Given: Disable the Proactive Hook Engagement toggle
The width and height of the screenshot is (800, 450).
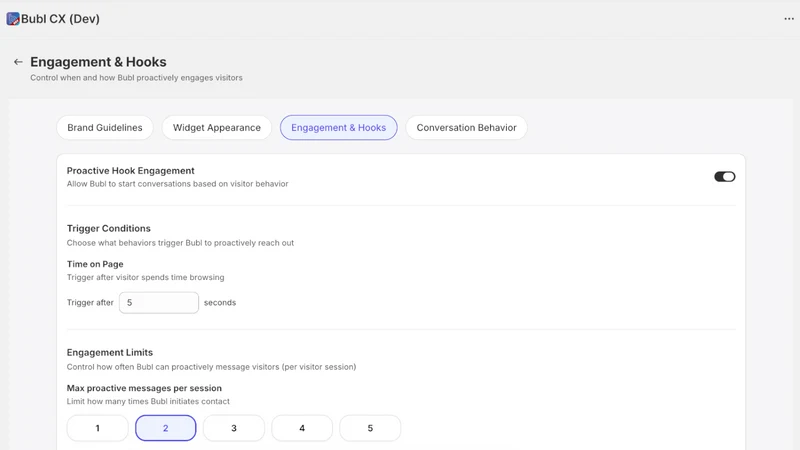Looking at the screenshot, I should pos(724,177).
